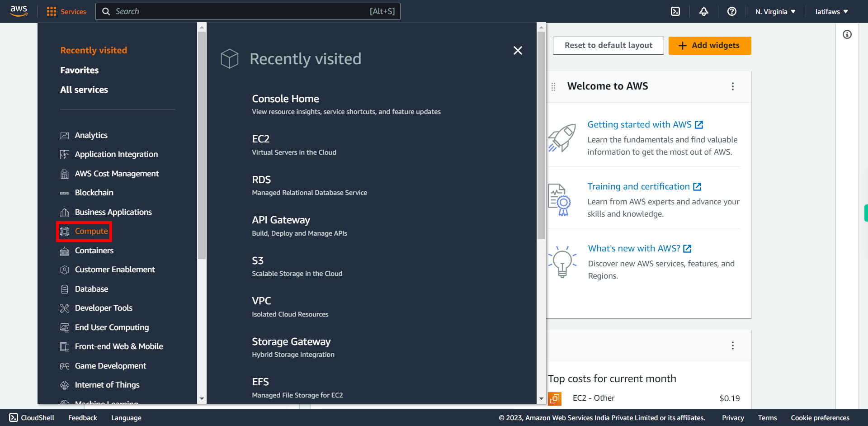Open the Services grid menu
The image size is (868, 426).
pyautogui.click(x=66, y=11)
